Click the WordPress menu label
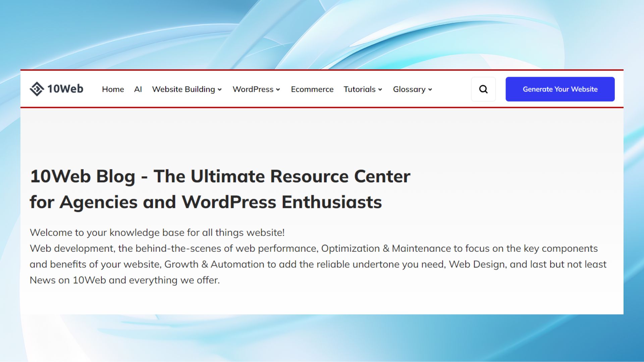The height and width of the screenshot is (362, 644). click(x=253, y=89)
